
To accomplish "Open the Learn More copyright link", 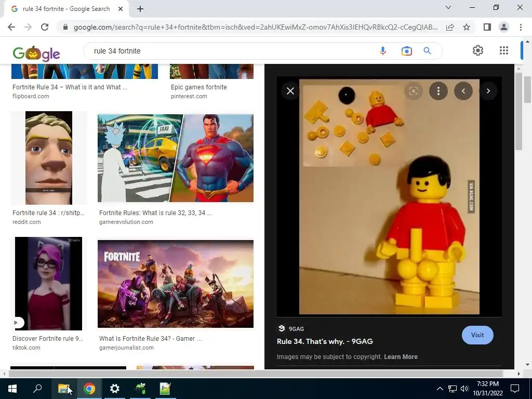I will click(x=401, y=357).
